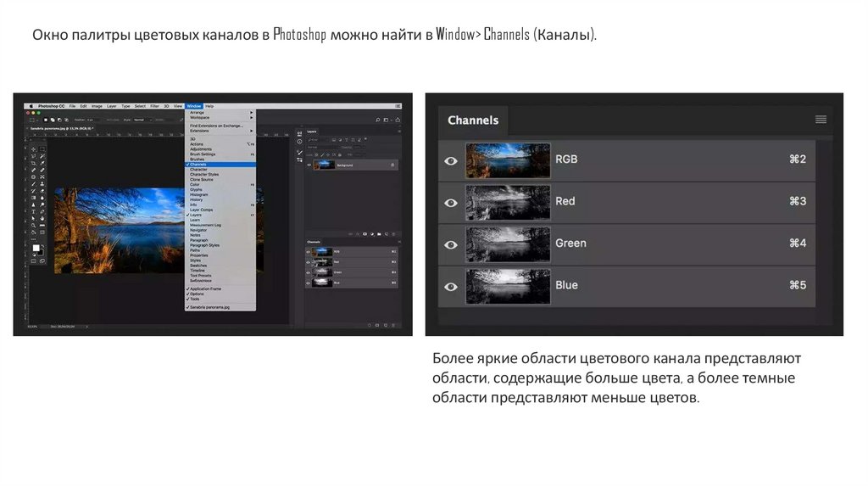Image resolution: width=868 pixels, height=487 pixels.
Task: Click the share icon at top right
Action: point(398,120)
